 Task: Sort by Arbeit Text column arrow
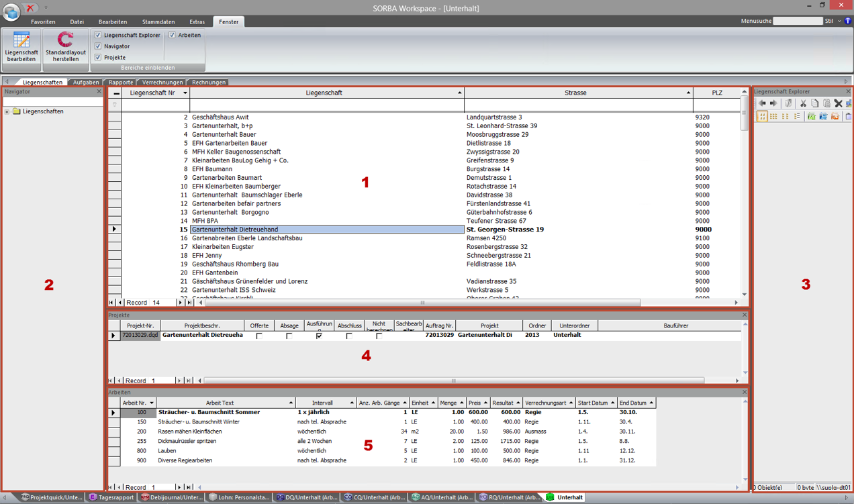pos(291,403)
